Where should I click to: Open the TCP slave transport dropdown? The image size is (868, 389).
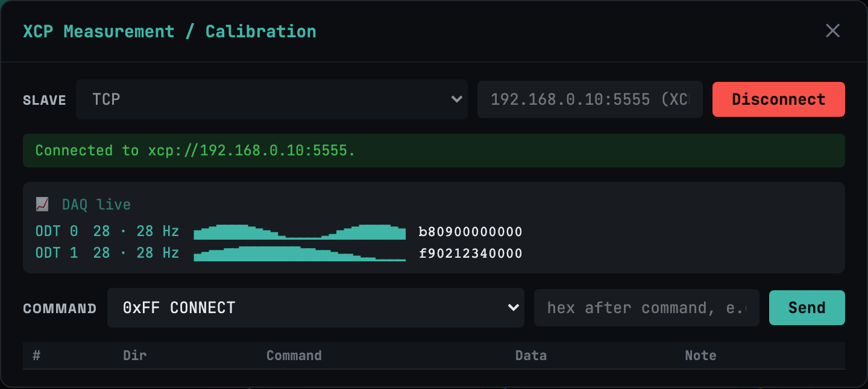[x=272, y=99]
